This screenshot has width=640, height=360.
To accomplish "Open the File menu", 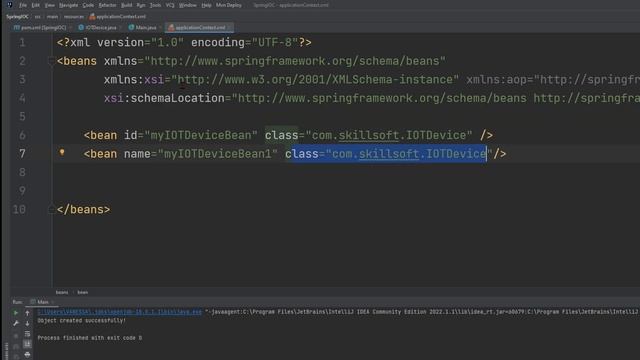I will coord(23,5).
